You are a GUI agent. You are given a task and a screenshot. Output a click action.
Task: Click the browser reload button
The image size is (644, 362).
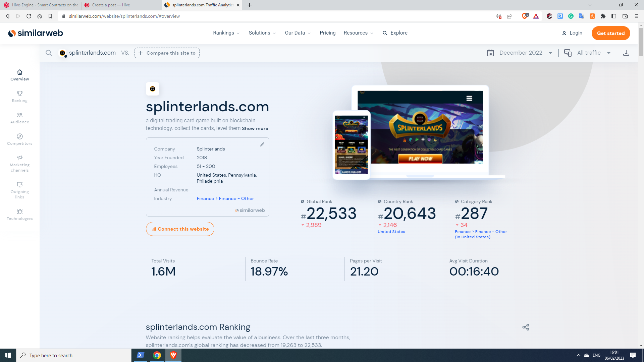click(x=29, y=16)
